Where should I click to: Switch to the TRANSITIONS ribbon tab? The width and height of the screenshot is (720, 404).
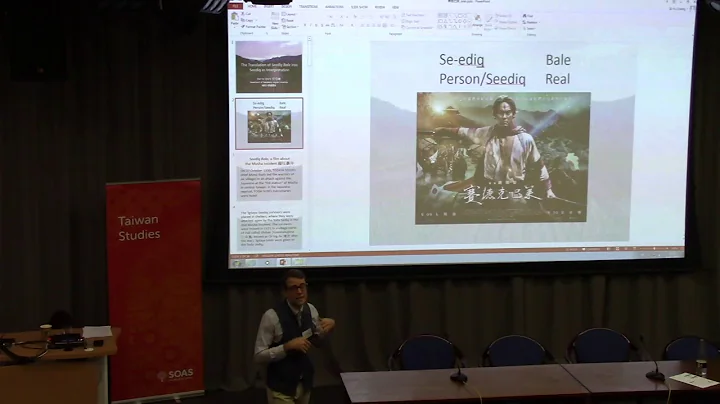click(x=309, y=6)
